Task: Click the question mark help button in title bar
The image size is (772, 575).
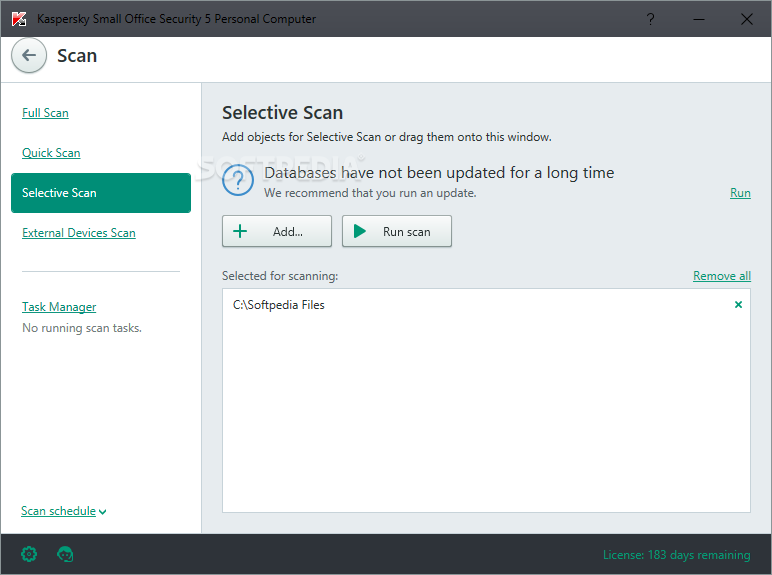Action: (x=651, y=19)
